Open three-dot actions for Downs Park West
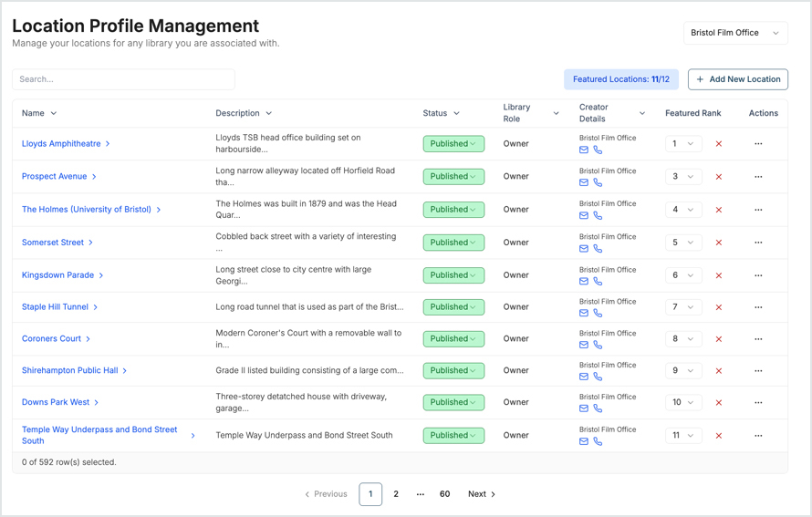 point(758,402)
